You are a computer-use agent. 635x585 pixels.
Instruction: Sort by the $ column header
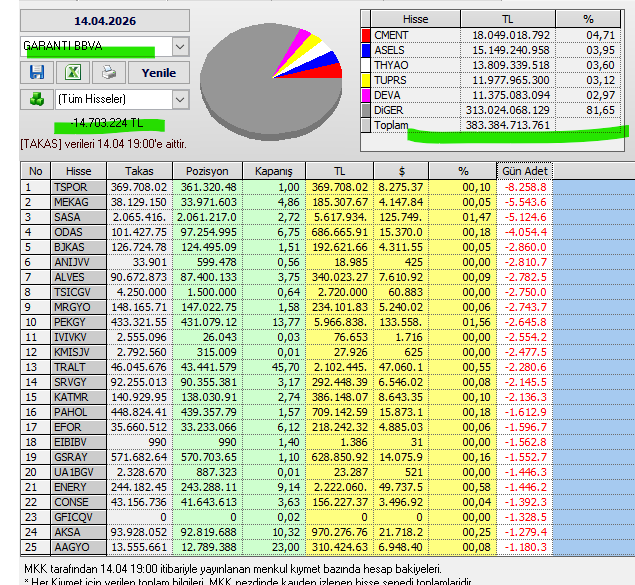(x=401, y=171)
